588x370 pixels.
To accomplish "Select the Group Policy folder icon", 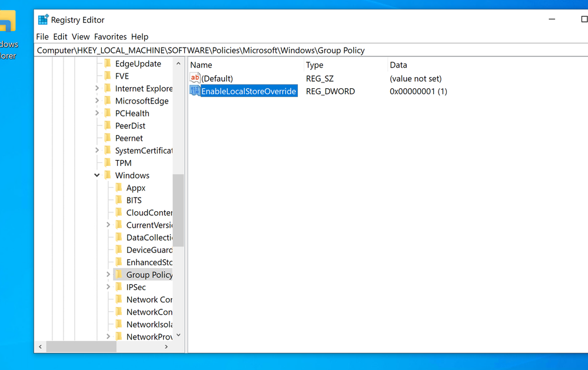I will coord(119,274).
